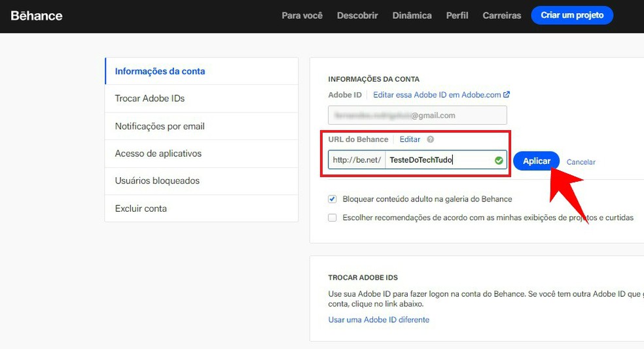Open Acesso de aplicativos settings
This screenshot has height=349, width=644.
[x=202, y=154]
